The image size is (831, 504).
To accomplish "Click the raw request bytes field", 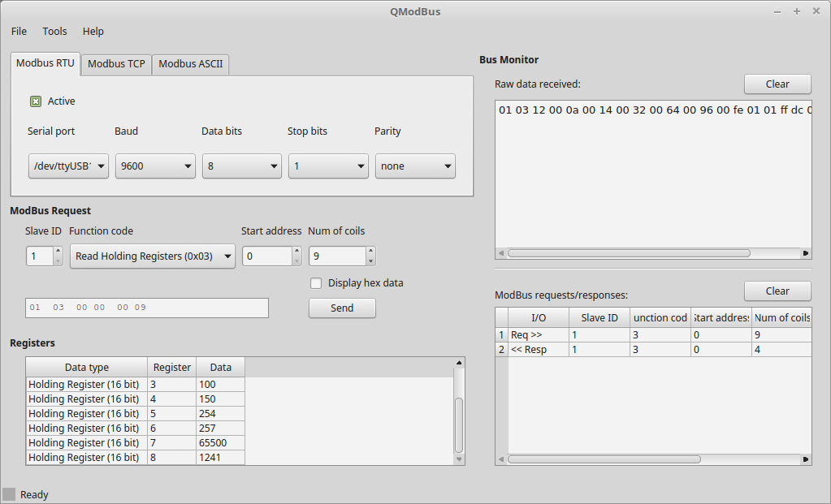I will (x=147, y=308).
